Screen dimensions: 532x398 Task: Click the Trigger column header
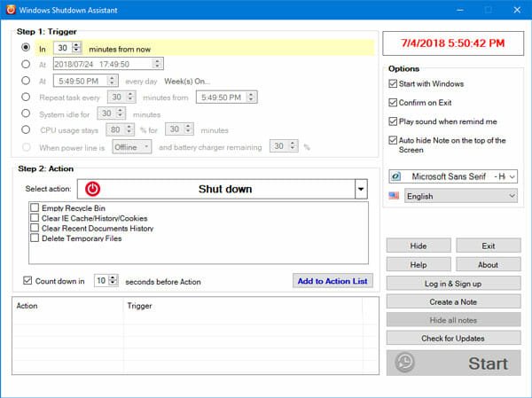tap(142, 306)
